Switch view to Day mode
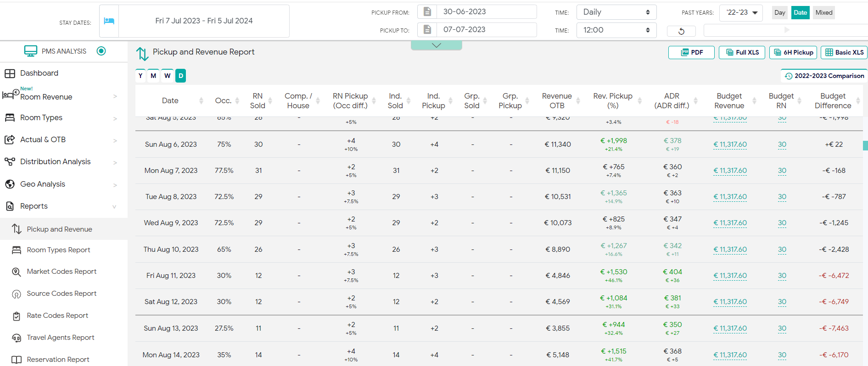 (x=779, y=13)
